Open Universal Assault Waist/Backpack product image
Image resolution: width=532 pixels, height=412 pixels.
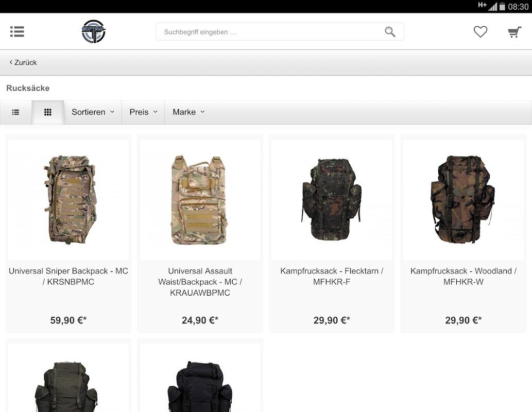(200, 200)
